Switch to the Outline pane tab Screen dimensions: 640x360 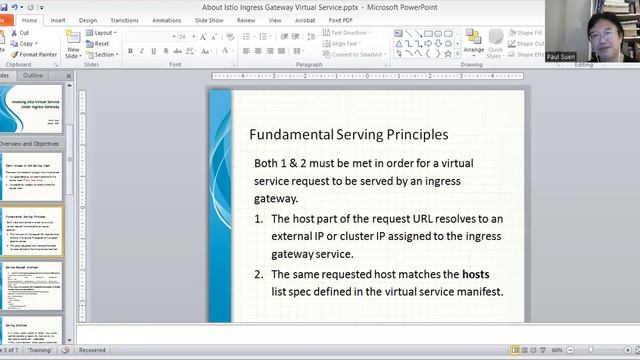[33, 76]
